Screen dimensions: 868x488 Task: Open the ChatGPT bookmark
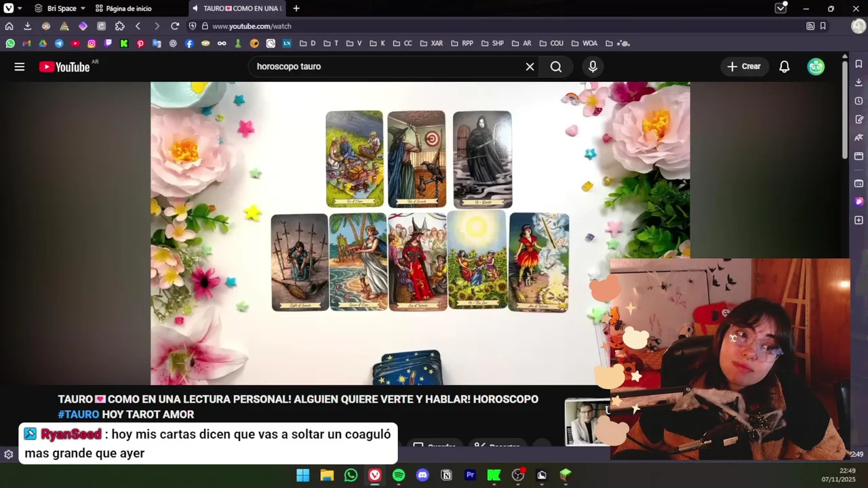(173, 43)
